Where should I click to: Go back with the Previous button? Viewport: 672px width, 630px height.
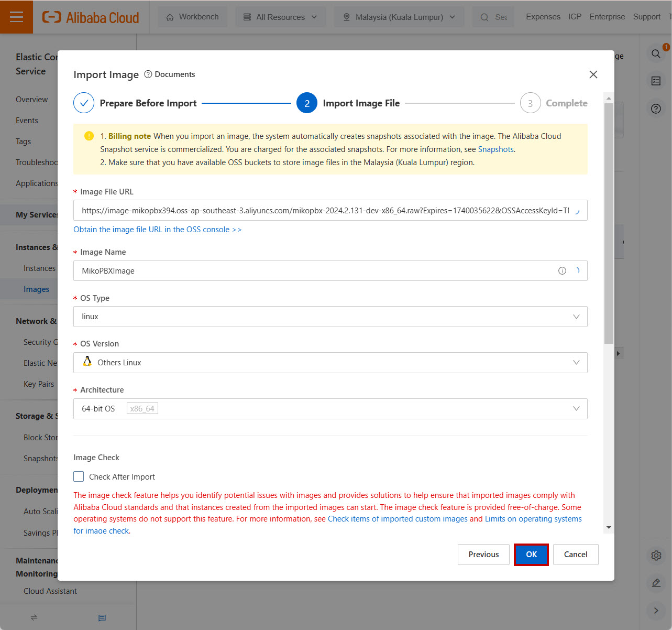point(483,555)
